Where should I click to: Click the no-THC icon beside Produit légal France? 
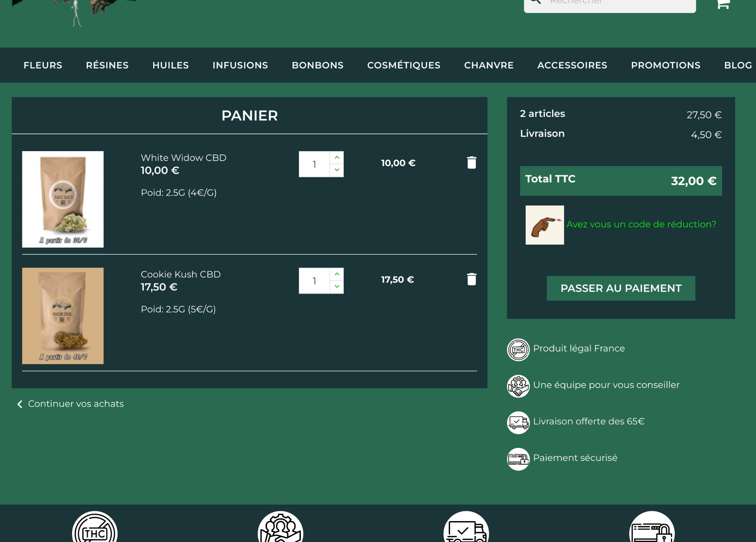pyautogui.click(x=518, y=350)
